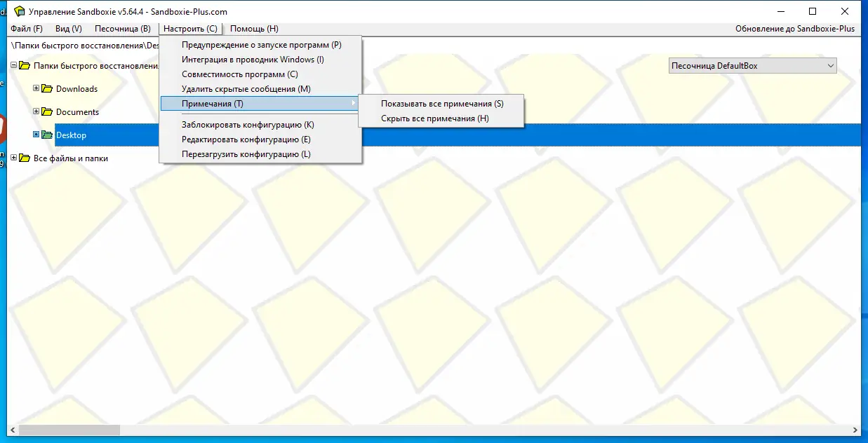The image size is (868, 443).
Task: Open the Файл (F) menu
Action: click(x=27, y=29)
